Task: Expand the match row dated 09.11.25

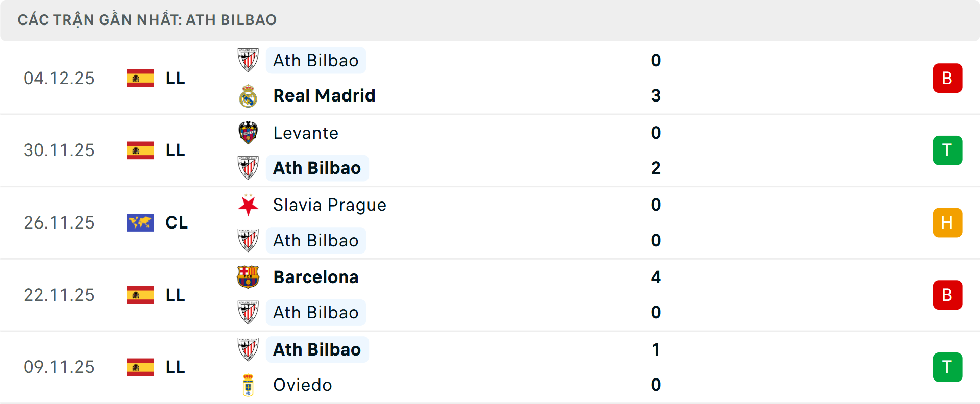Action: coord(490,367)
